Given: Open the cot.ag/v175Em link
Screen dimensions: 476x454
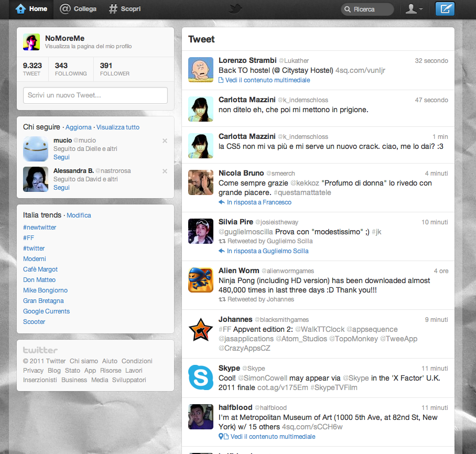Looking at the screenshot, I should tap(283, 388).
